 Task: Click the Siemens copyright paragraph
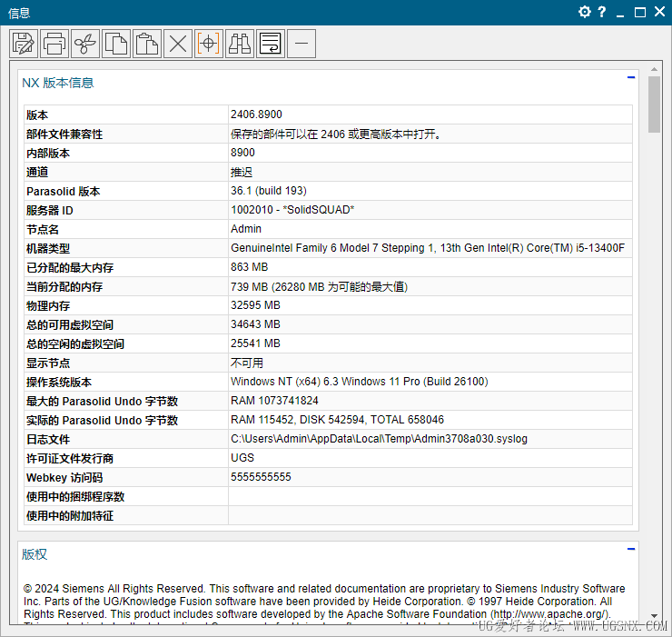(324, 602)
